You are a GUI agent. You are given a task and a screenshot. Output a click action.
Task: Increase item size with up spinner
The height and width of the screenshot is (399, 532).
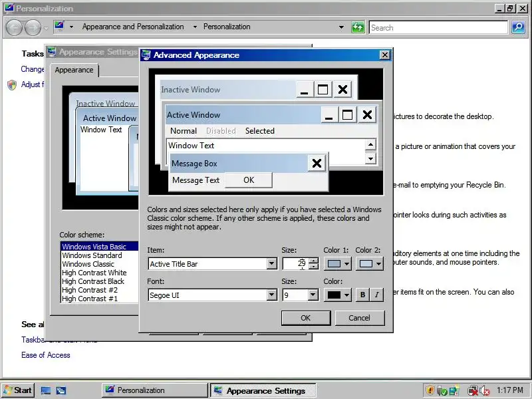click(x=314, y=261)
